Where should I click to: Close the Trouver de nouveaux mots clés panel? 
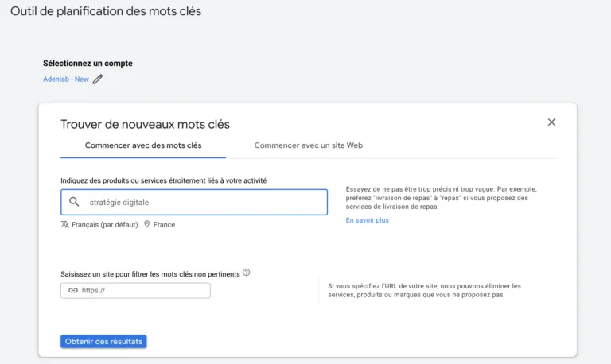(551, 122)
